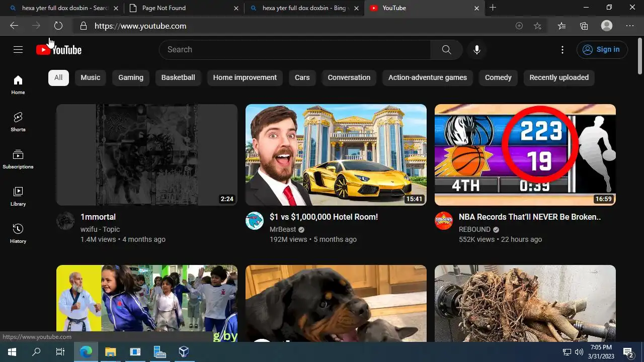644x362 pixels.
Task: Open Task View on taskbar
Action: click(x=60, y=352)
